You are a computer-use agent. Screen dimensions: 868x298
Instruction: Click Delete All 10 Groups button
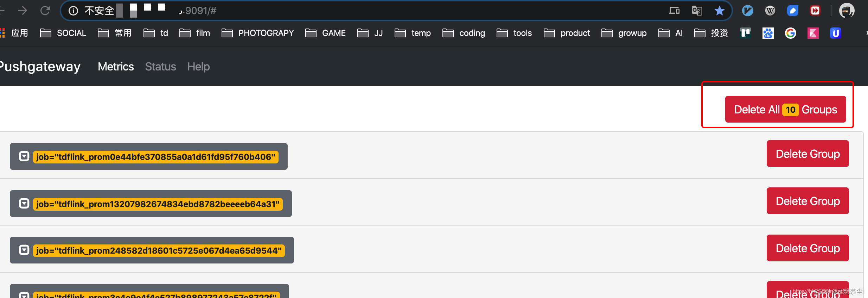tap(785, 110)
